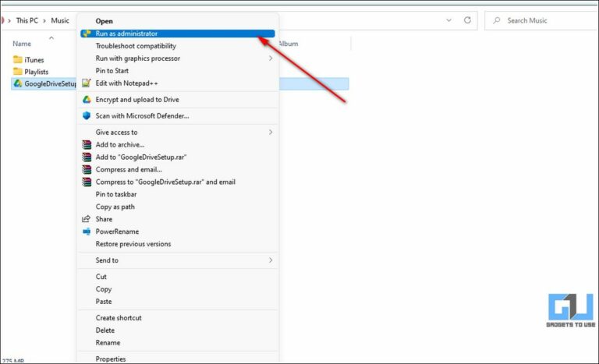Select Share in the context menu
The image size is (599, 364).
tap(178, 219)
